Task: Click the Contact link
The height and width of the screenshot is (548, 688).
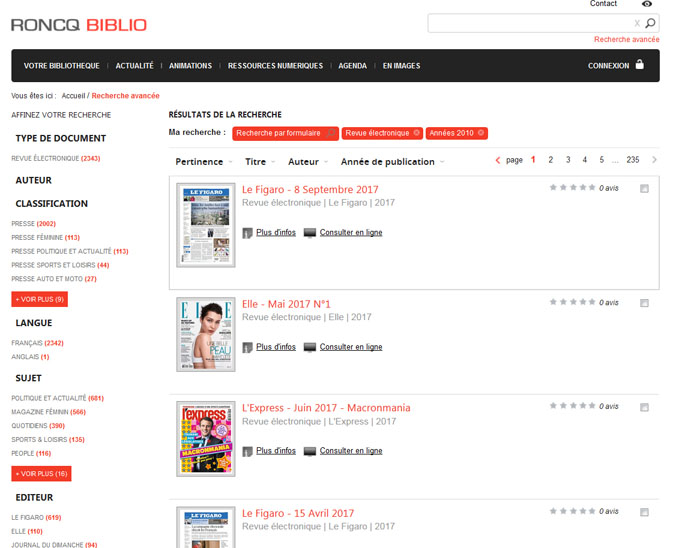Action: (x=603, y=4)
